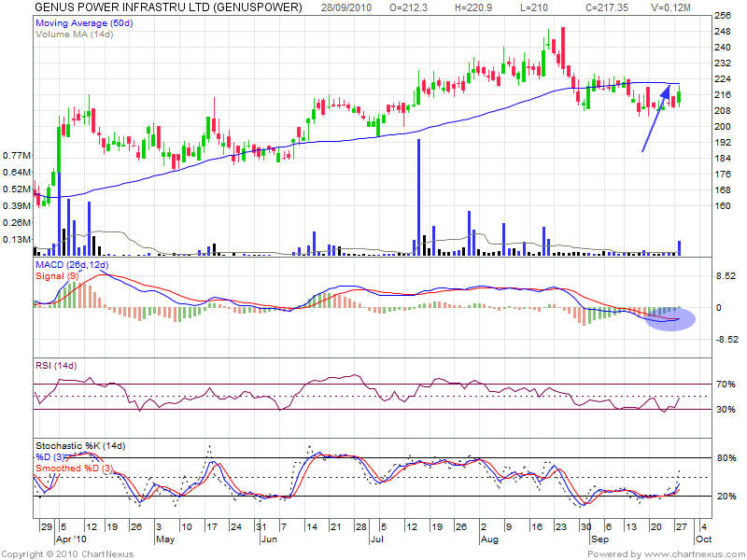Click the Smoothed %D (3) legend label
747x560 pixels.
(74, 467)
